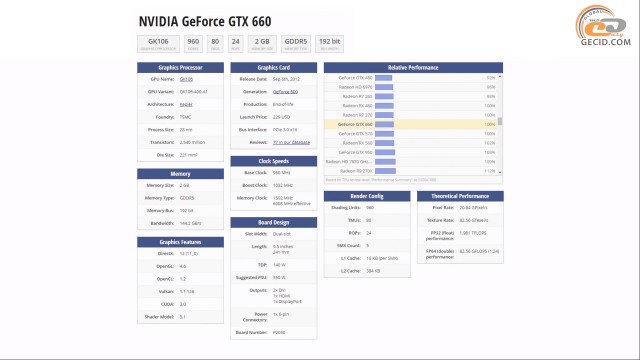Select the 80 TMUs chip under the title

coord(215,44)
